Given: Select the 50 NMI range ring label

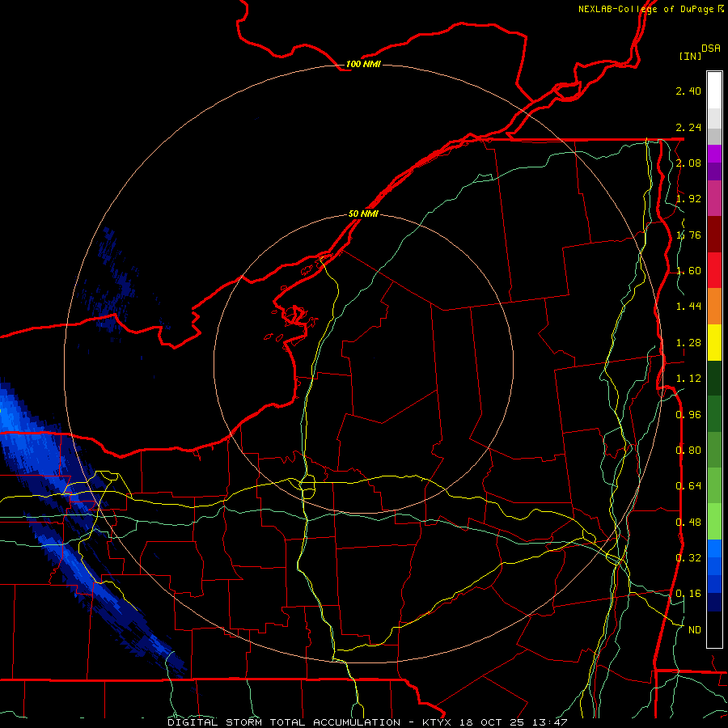Looking at the screenshot, I should [363, 214].
